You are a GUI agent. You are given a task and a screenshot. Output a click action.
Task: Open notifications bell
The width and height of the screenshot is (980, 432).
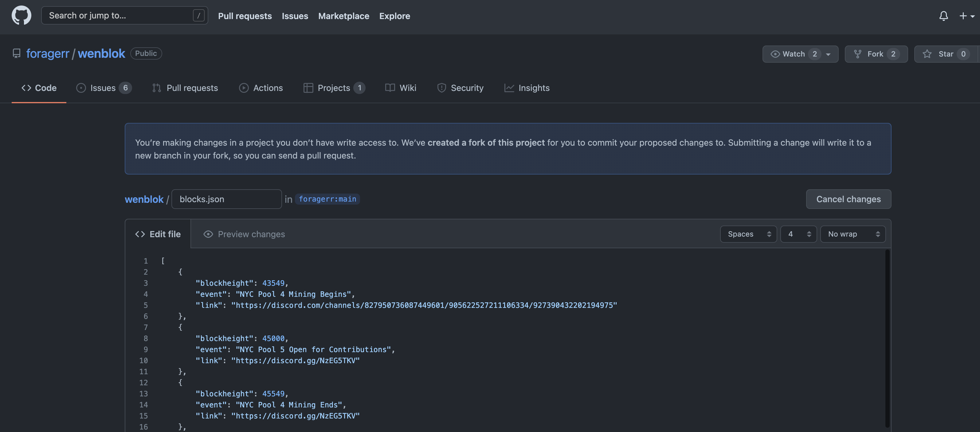pos(943,16)
